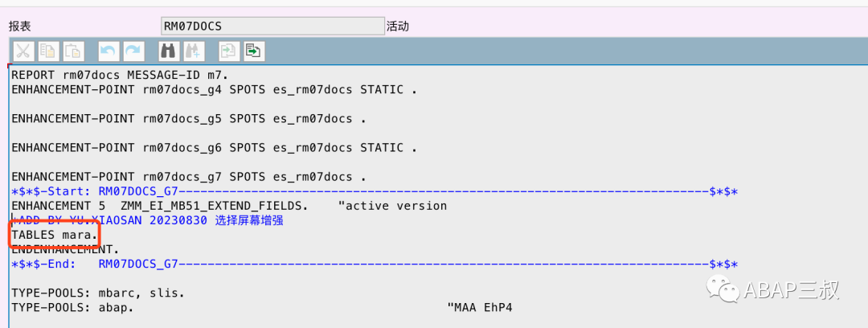Image resolution: width=868 pixels, height=328 pixels.
Task: Click the *$*$-End: RM07DOCS_G7 comment line
Action: (375, 264)
